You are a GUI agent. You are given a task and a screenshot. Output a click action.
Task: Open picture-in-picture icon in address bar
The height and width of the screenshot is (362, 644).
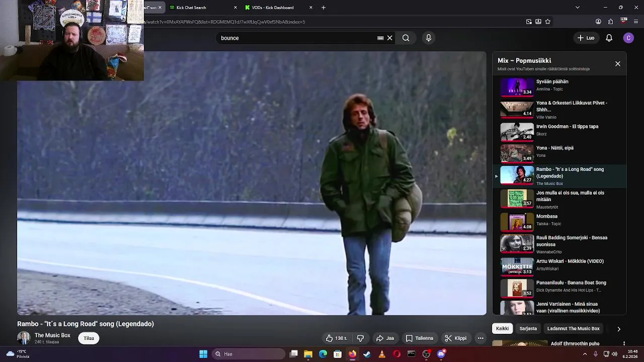pos(529,22)
